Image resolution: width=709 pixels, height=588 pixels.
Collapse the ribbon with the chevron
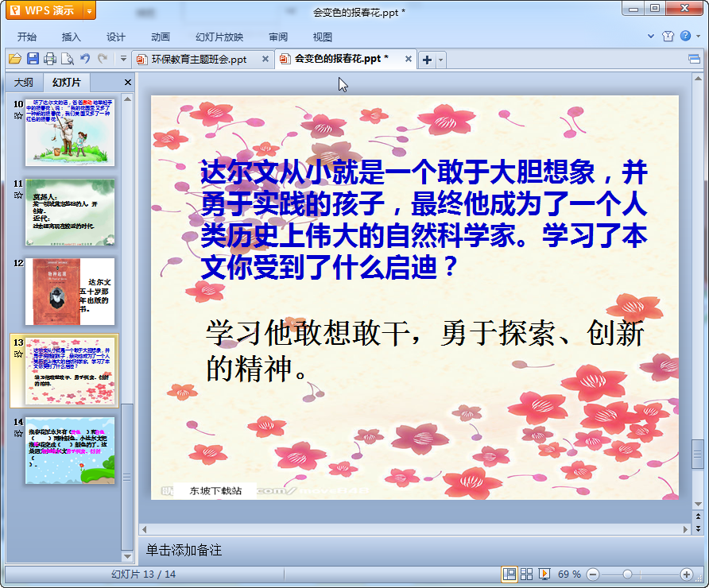[651, 37]
